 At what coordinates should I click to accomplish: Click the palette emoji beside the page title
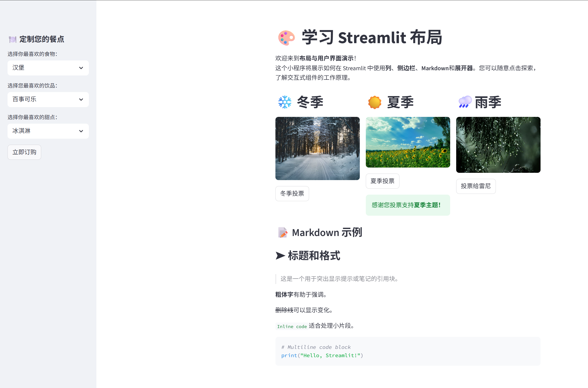[x=286, y=38]
